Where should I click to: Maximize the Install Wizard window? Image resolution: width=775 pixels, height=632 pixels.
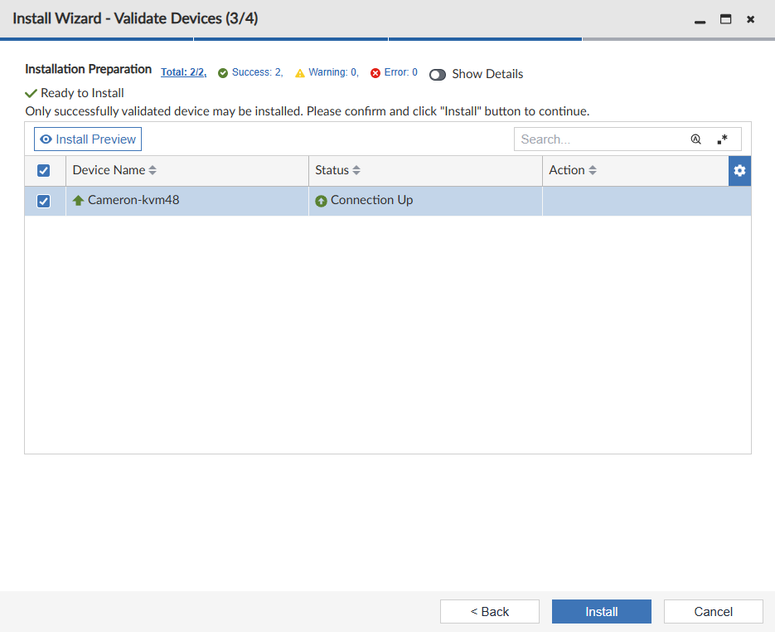point(725,19)
